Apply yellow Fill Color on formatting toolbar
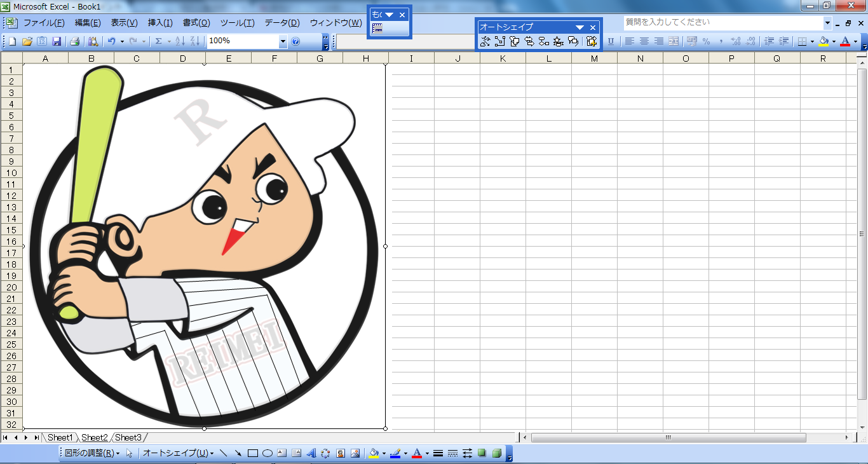 coord(824,41)
